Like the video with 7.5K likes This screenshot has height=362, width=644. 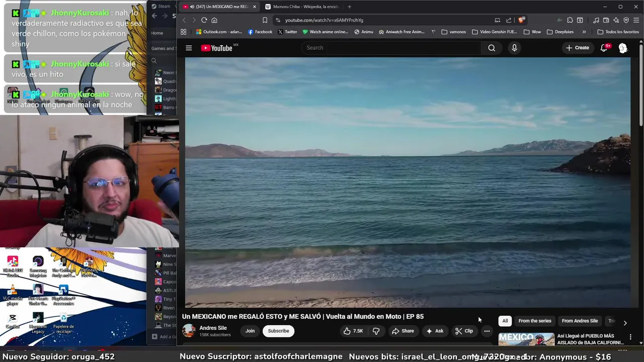point(353,331)
